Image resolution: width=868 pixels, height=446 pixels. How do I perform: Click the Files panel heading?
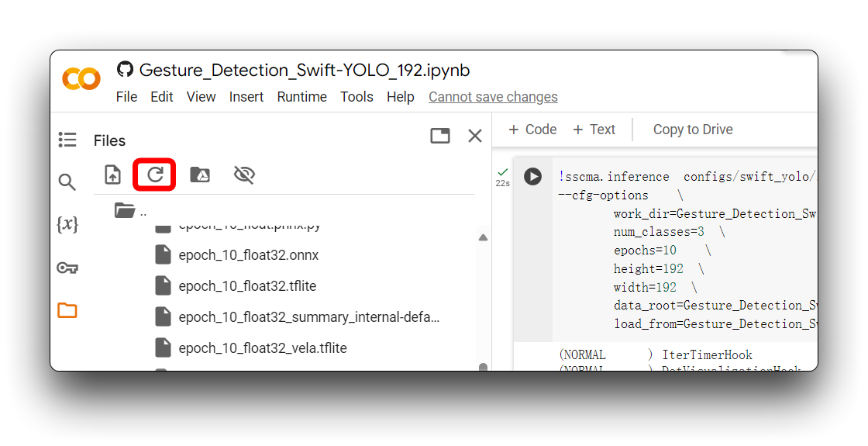(x=109, y=140)
